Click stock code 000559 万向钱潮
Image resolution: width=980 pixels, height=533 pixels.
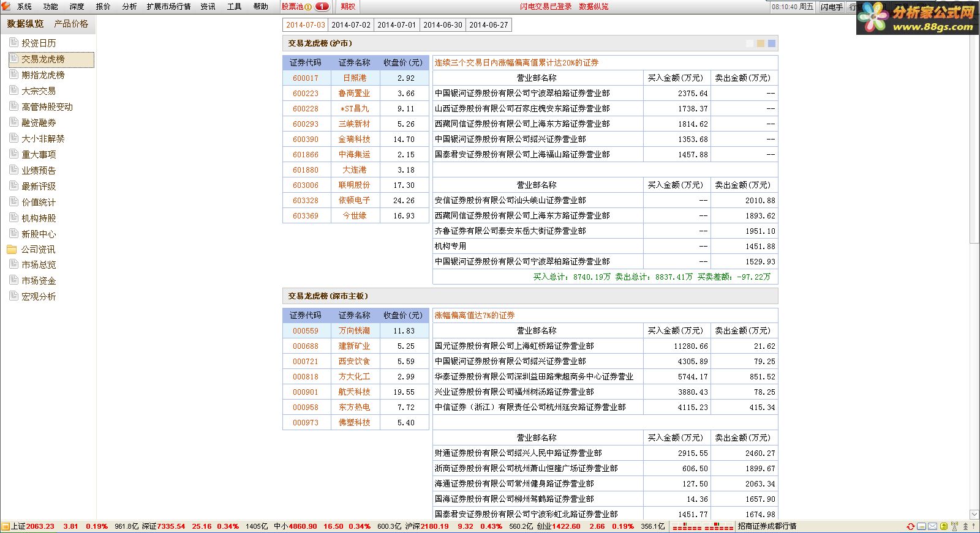[306, 331]
